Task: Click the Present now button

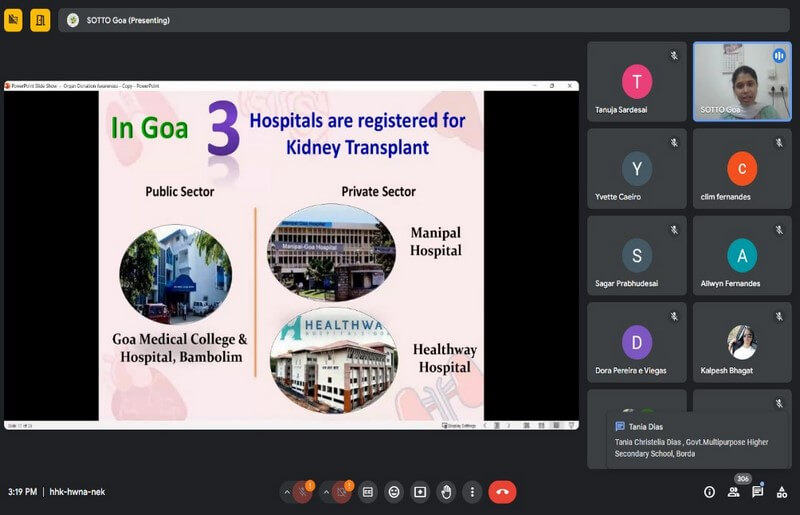Action: (x=420, y=492)
